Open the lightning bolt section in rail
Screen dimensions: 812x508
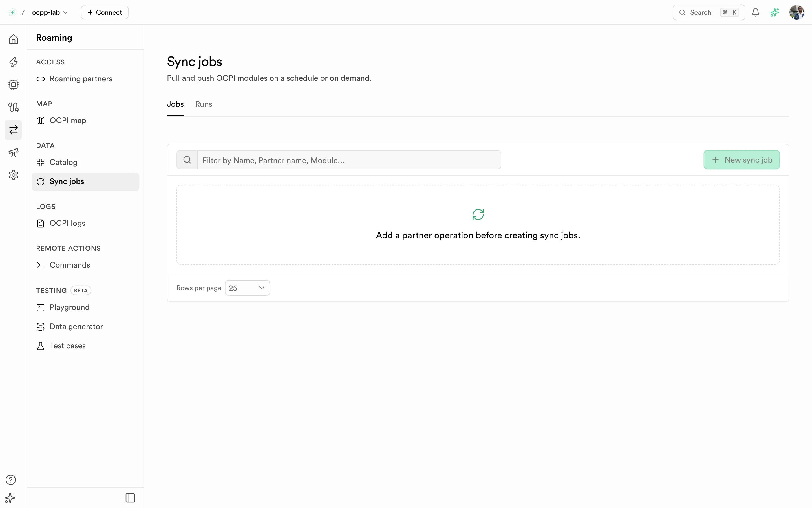14,62
